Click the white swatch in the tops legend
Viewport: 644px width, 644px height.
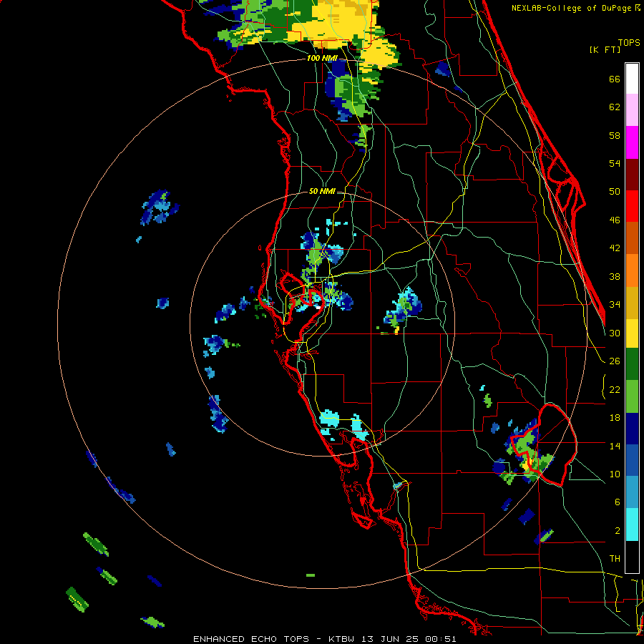pos(632,79)
